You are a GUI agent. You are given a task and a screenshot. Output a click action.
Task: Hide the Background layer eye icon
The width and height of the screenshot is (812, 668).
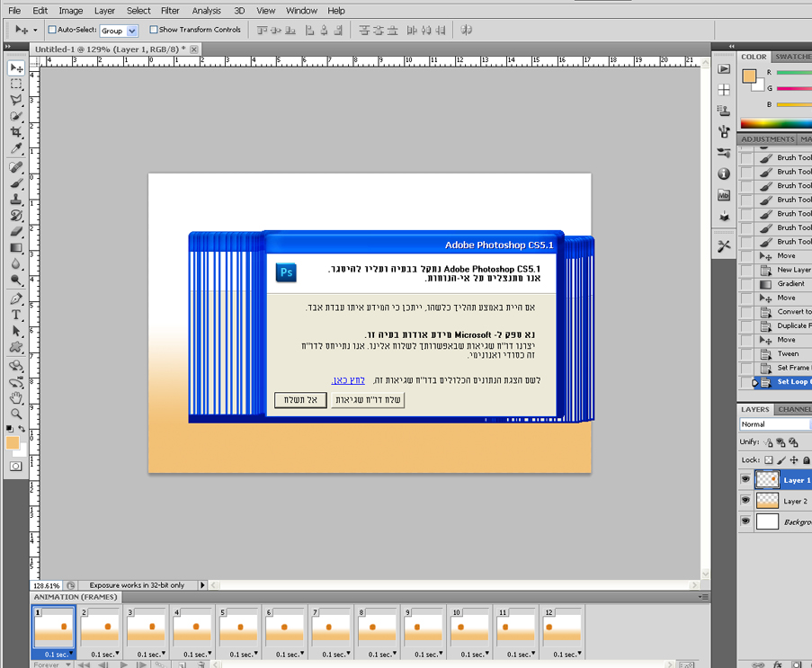pos(745,521)
